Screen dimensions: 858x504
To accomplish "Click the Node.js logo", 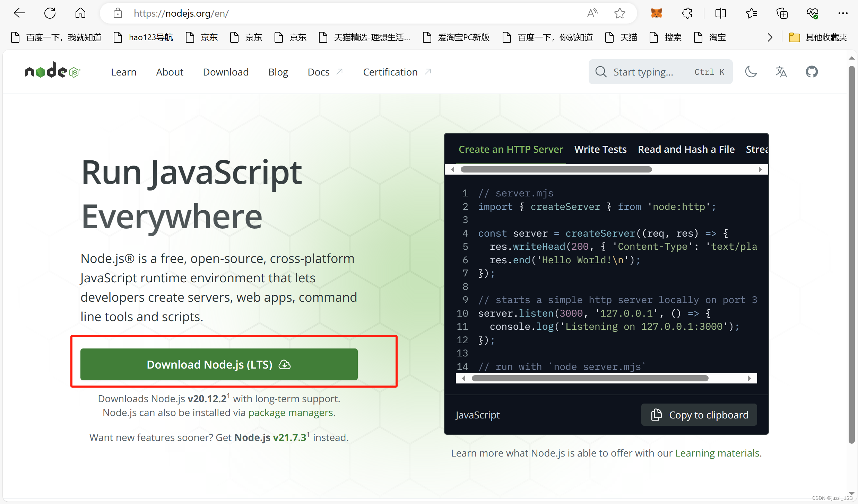I will (52, 71).
